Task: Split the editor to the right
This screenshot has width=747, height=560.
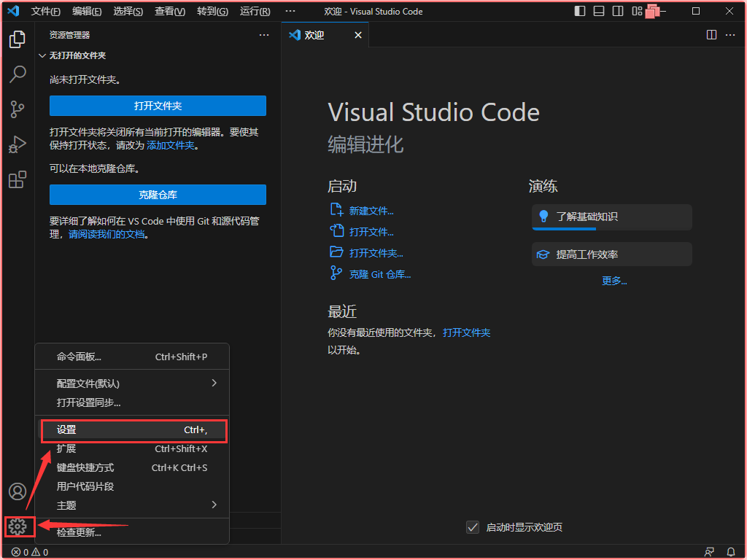Action: tap(711, 35)
